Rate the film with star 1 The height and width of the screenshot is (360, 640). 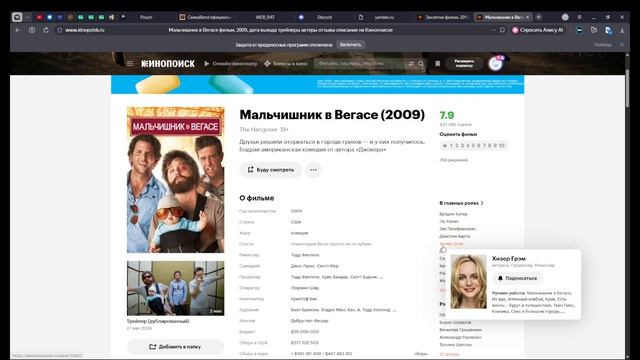451,146
